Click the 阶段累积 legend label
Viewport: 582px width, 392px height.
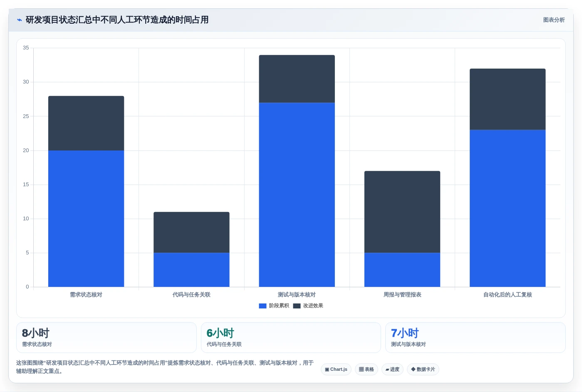(279, 306)
